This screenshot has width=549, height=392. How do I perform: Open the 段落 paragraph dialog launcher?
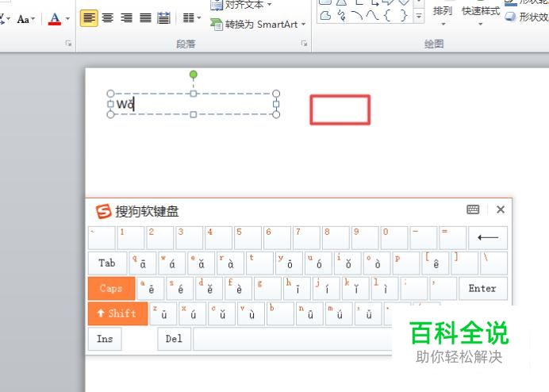pos(304,44)
